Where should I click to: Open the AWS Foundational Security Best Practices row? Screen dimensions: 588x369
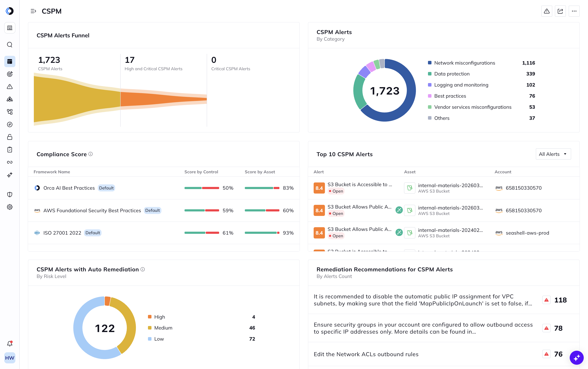tap(164, 210)
